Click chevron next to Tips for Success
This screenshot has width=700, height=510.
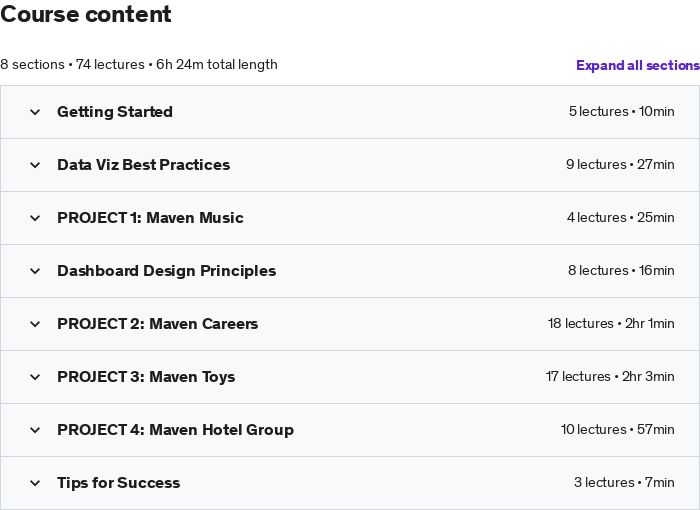[x=35, y=483]
